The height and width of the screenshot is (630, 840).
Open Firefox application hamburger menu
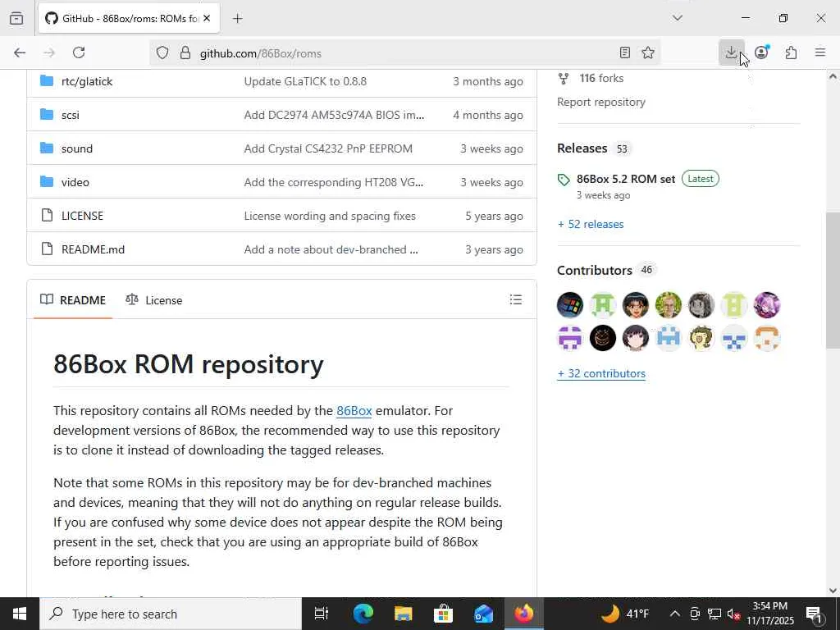tap(820, 52)
